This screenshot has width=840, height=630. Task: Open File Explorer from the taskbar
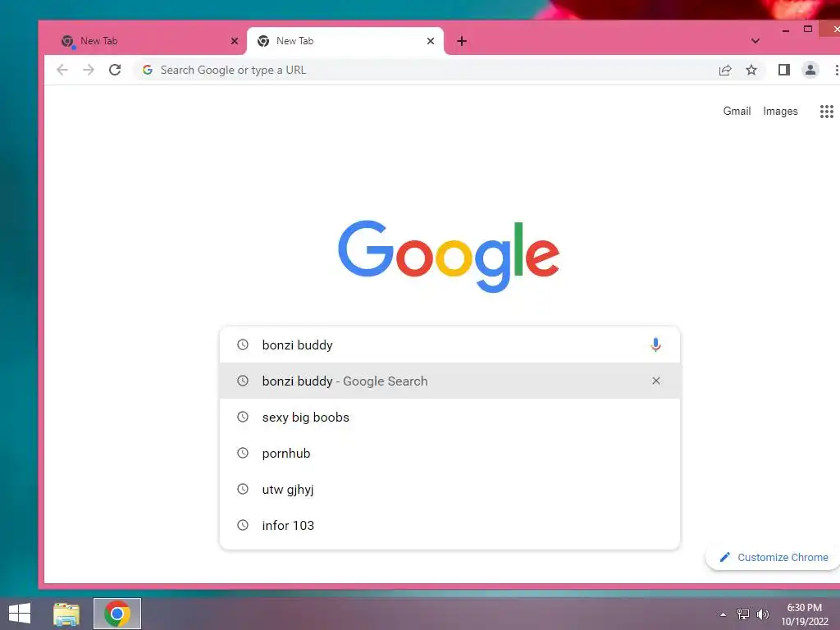click(x=66, y=614)
